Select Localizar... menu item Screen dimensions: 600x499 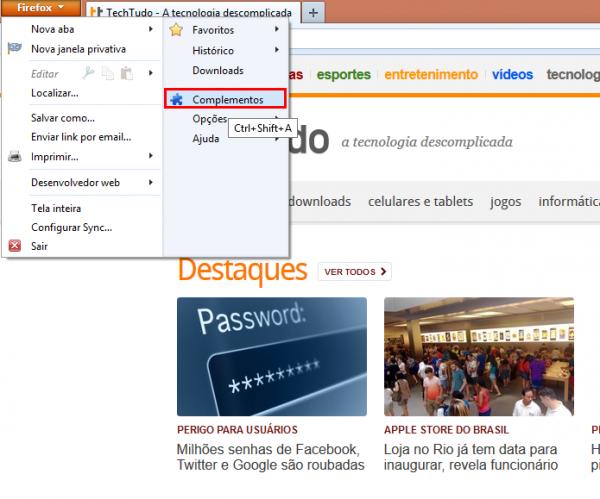tap(55, 93)
